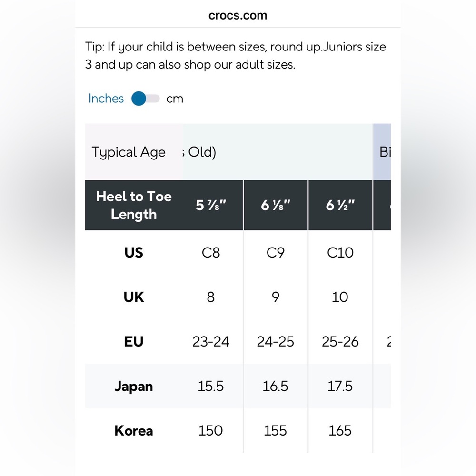The image size is (476, 476).
Task: Click the Korea size 150 cell
Action: point(211,430)
